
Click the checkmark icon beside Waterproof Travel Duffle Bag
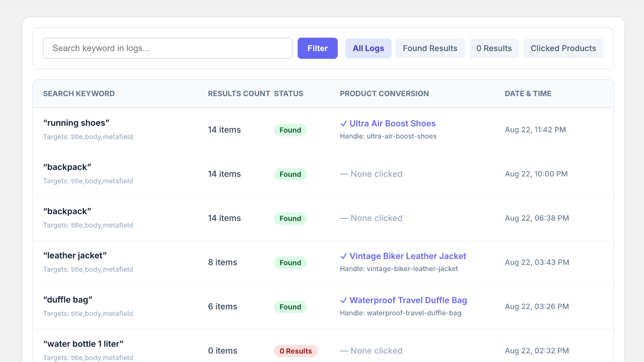343,301
